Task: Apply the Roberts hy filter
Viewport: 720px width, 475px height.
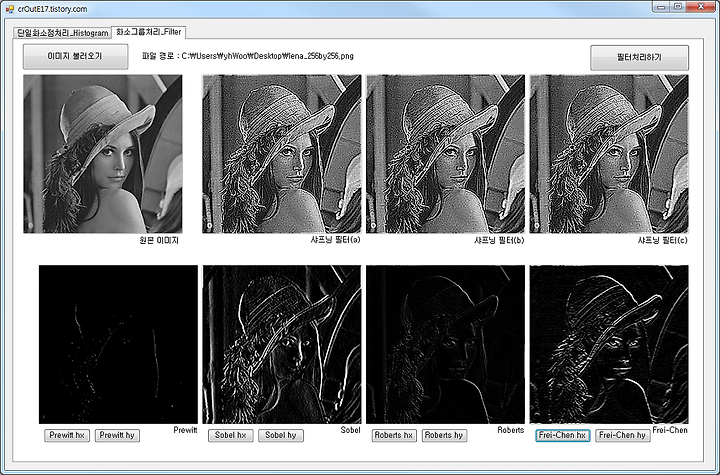Action: click(x=444, y=435)
